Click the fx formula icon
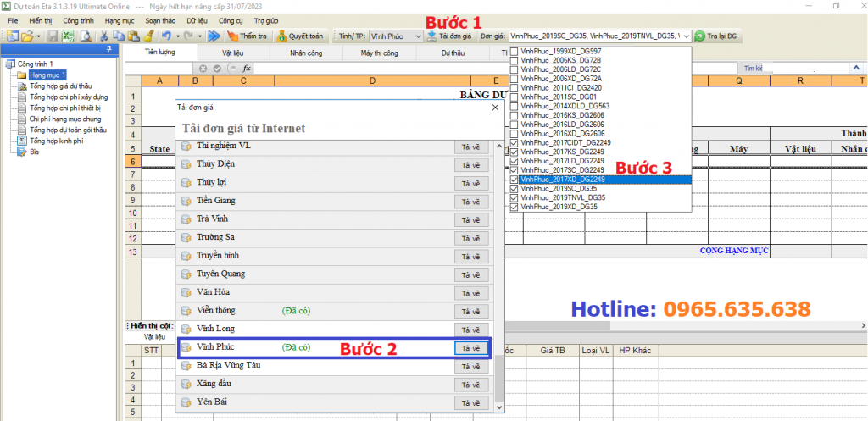The height and width of the screenshot is (421, 868). coord(247,68)
